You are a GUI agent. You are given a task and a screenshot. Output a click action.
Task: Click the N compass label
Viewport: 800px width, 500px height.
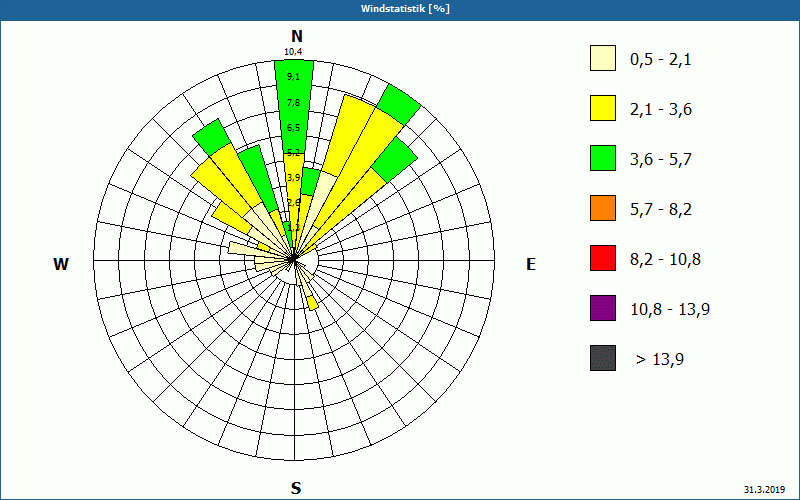tap(296, 36)
